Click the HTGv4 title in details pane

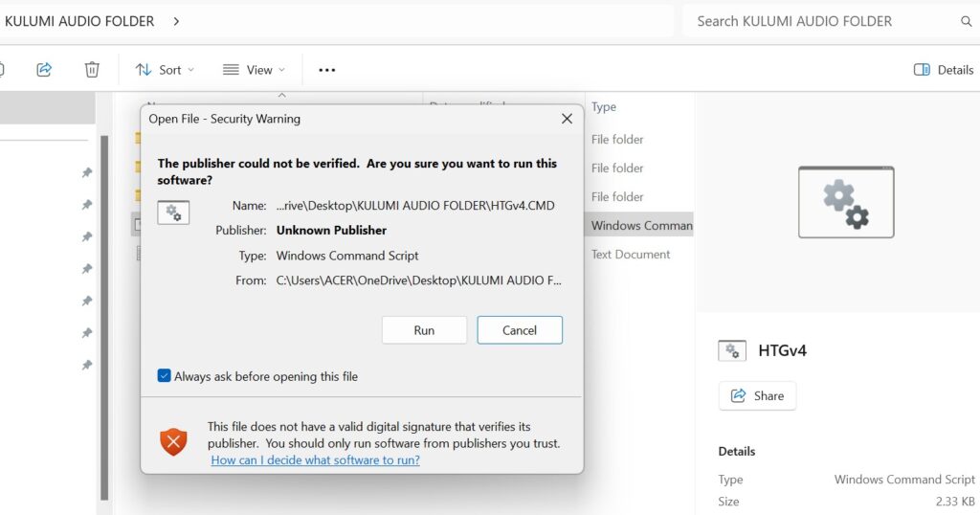[782, 350]
